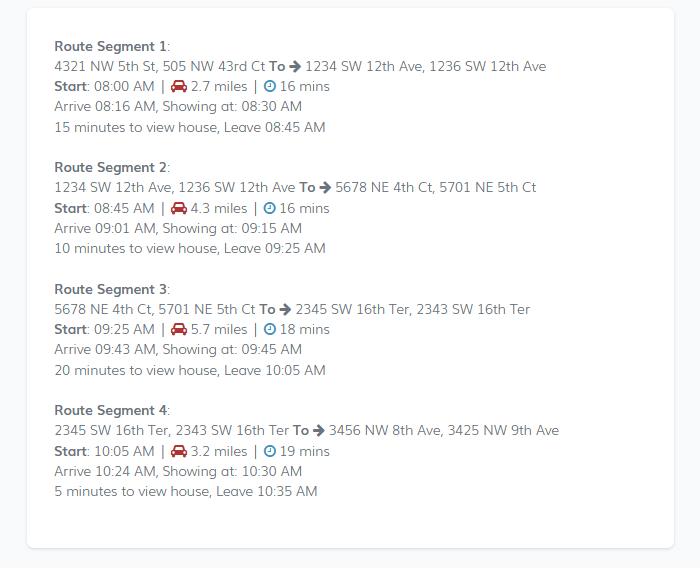Click the red car icon in Route Segment 1
The height and width of the screenshot is (568, 700).
[179, 86]
